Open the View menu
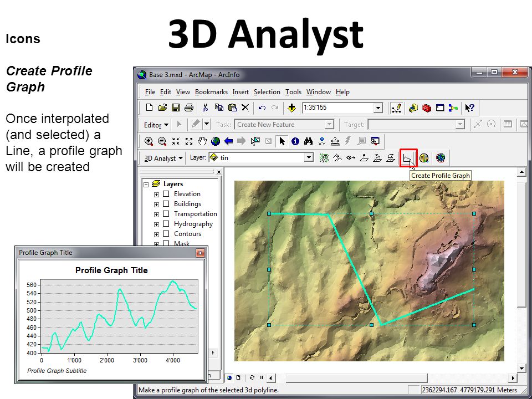 click(183, 92)
